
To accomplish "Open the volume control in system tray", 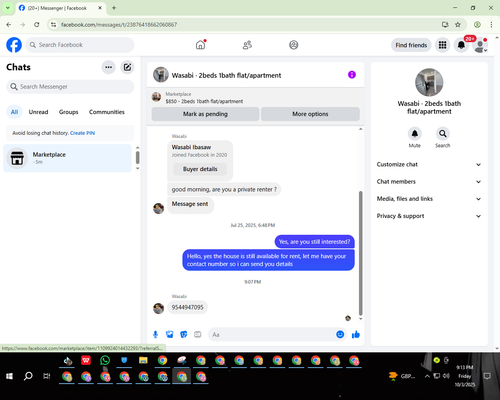I will click(x=446, y=376).
